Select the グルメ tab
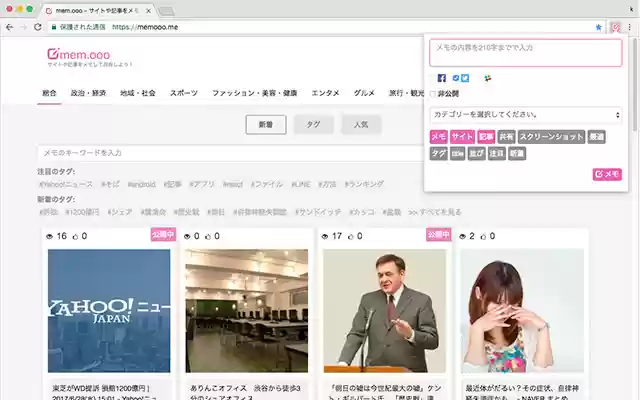 click(364, 93)
